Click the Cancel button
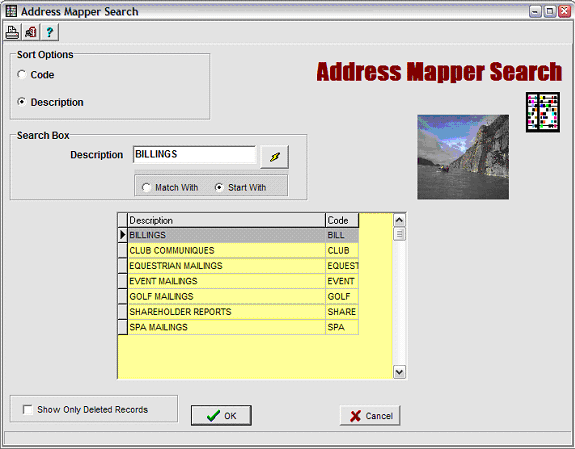 coord(370,416)
